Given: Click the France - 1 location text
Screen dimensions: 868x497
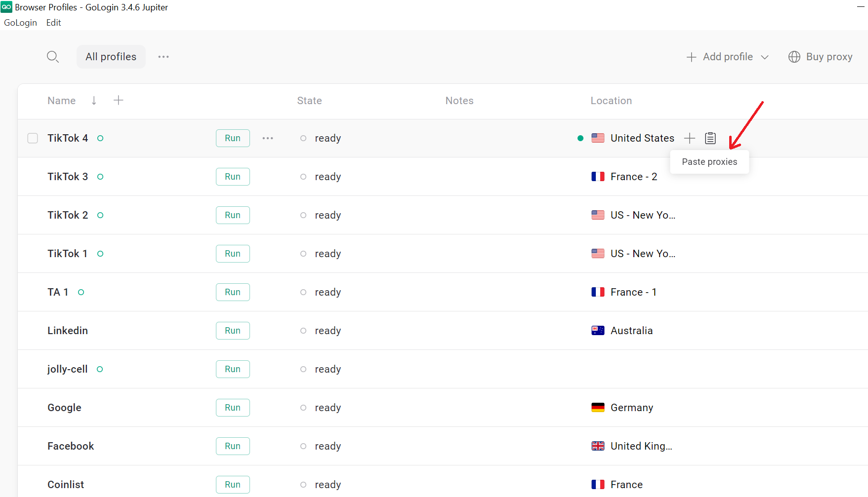Looking at the screenshot, I should pyautogui.click(x=633, y=292).
